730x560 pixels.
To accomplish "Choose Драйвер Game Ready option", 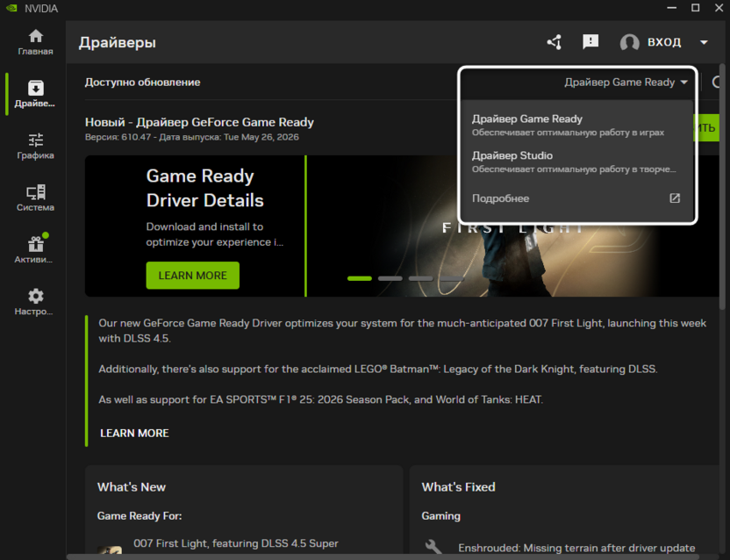I will [576, 125].
